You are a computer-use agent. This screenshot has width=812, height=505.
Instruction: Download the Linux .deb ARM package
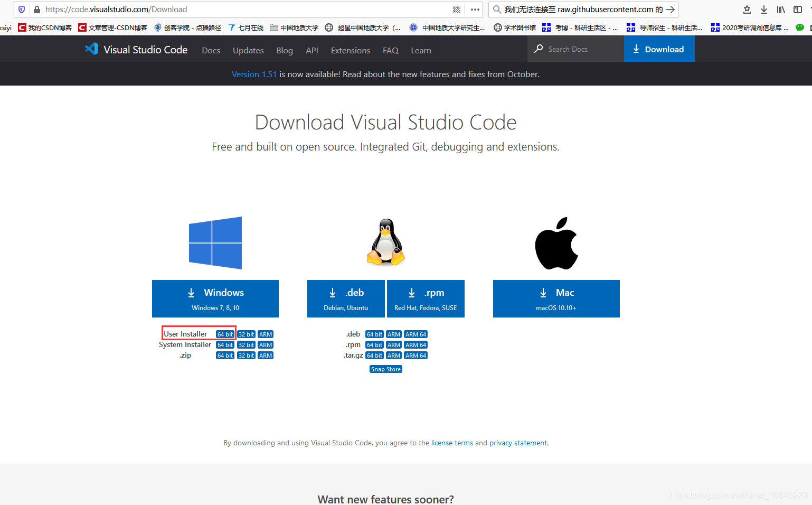pos(394,334)
